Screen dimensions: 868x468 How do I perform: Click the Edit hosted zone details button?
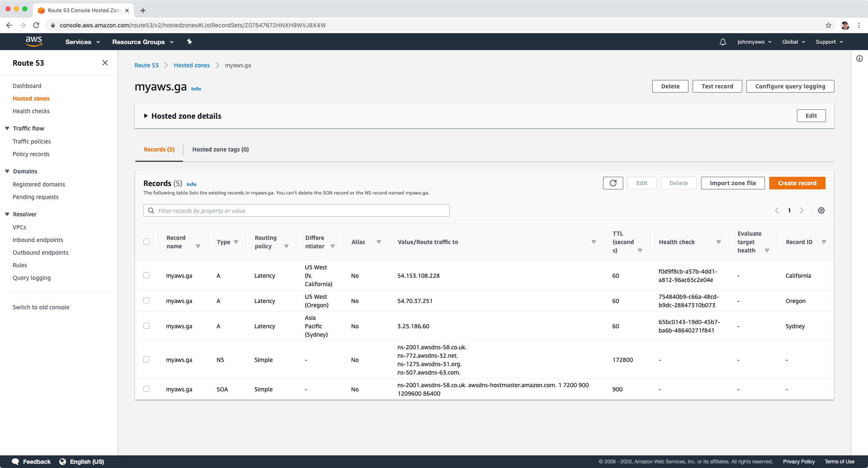click(811, 116)
